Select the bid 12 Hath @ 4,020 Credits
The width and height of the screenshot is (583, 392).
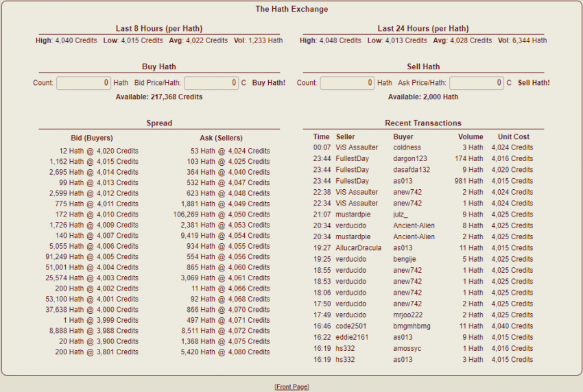coord(99,151)
